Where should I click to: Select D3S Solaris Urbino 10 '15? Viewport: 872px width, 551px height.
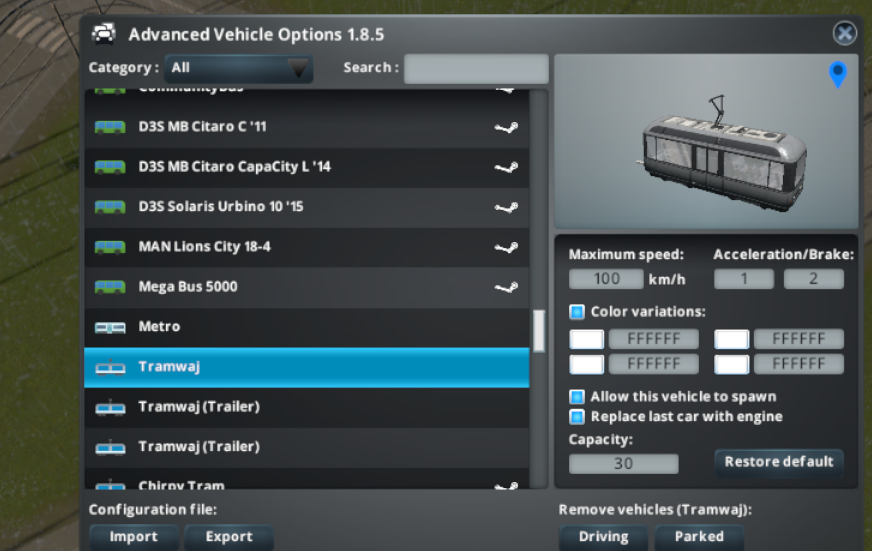(306, 207)
